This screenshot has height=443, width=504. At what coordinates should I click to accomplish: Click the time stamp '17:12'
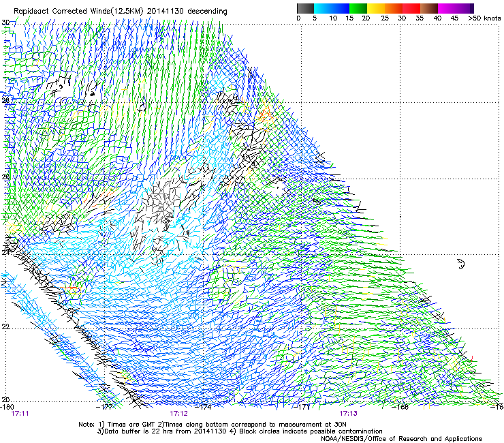[178, 414]
